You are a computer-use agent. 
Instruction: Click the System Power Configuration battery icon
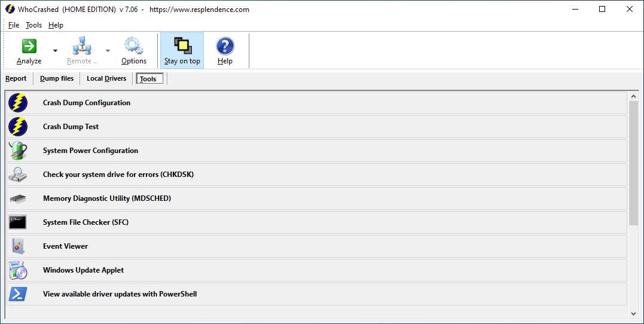18,150
